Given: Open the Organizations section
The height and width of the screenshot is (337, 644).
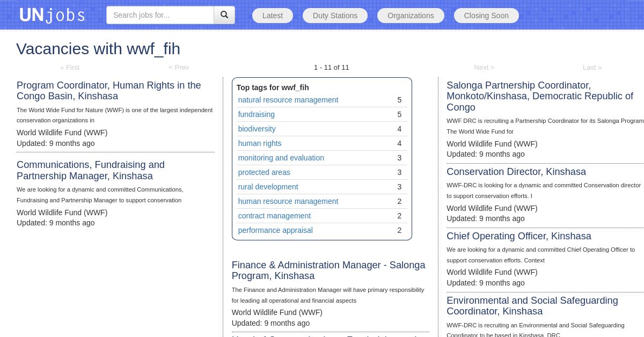Looking at the screenshot, I should 411,16.
